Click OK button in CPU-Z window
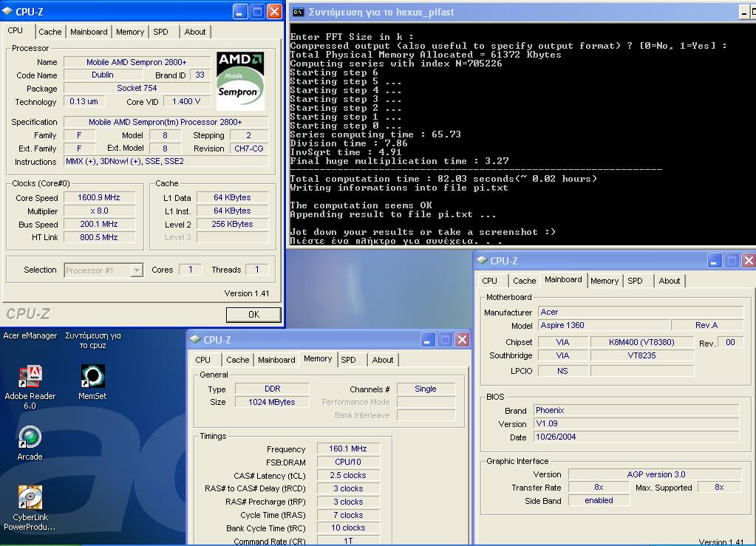Screen dimensions: 756x546 coord(253,315)
